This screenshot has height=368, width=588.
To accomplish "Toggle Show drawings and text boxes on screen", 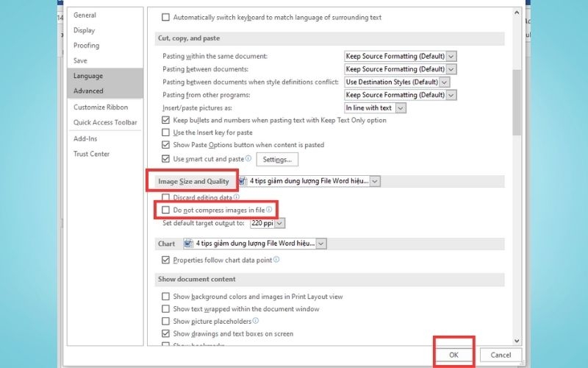I will pos(165,333).
